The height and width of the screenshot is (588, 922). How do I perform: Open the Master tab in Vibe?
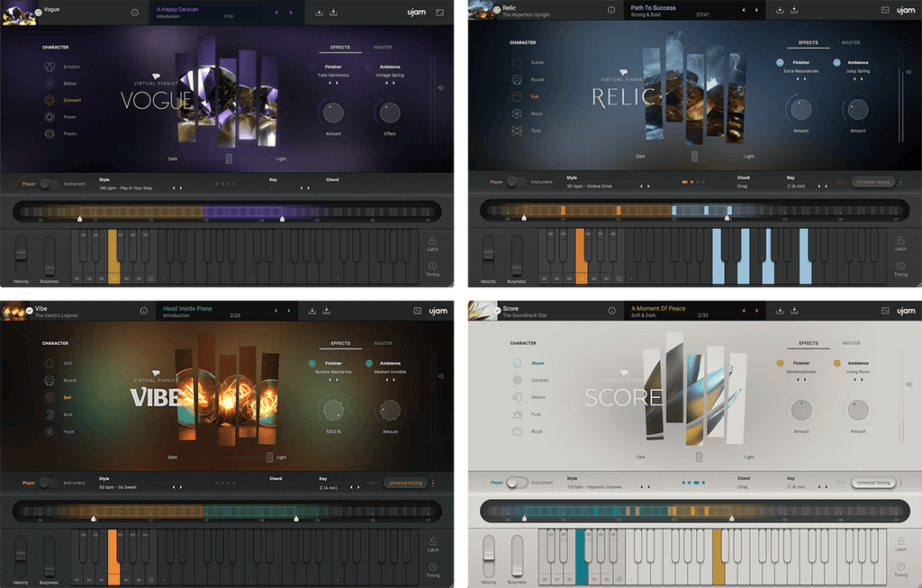click(383, 343)
